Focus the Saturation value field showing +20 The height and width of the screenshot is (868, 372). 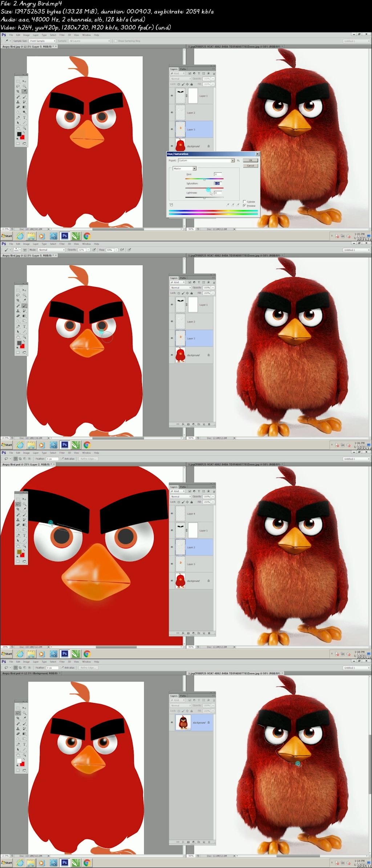(x=218, y=183)
